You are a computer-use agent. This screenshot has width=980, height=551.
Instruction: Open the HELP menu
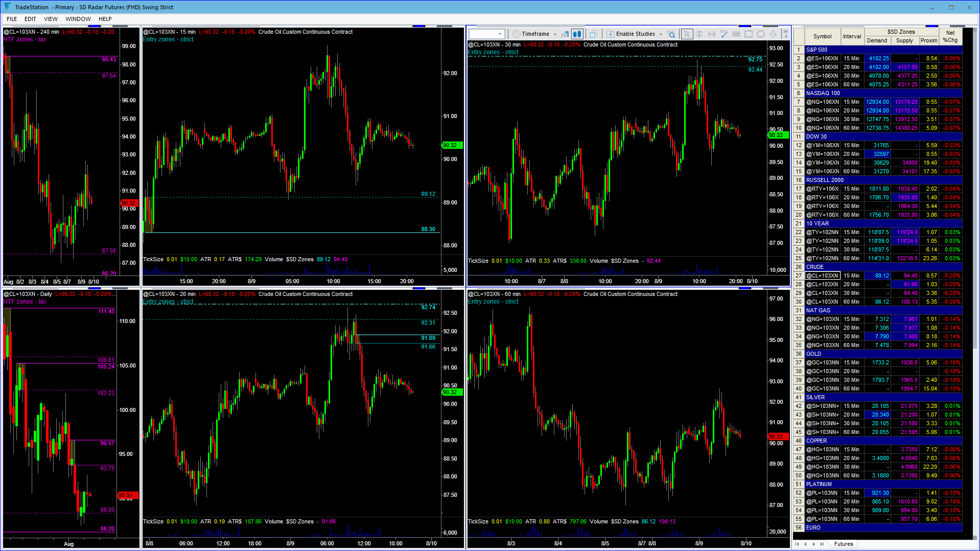click(105, 19)
